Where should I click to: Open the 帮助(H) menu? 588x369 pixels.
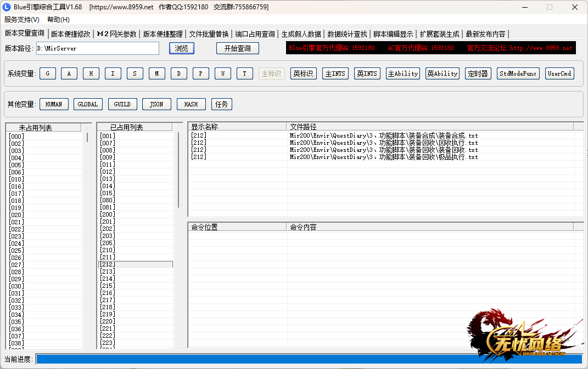click(x=58, y=20)
